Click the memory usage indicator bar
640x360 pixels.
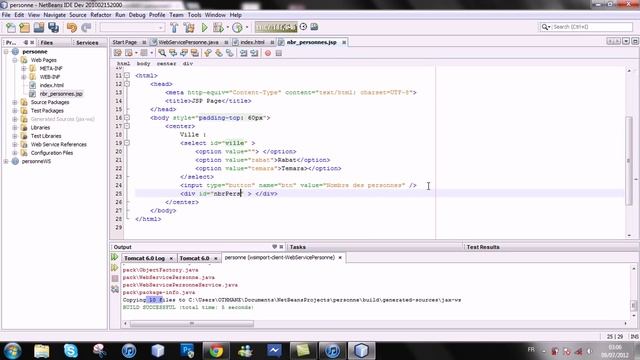(x=276, y=27)
